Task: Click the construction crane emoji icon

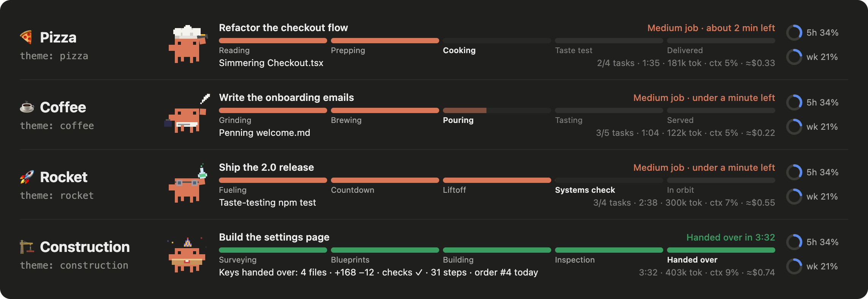Action: (27, 247)
